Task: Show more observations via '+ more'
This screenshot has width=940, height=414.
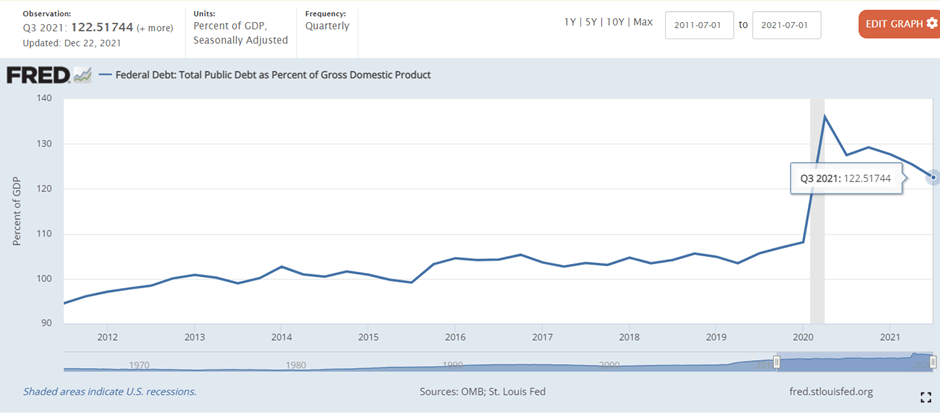Action: click(154, 27)
